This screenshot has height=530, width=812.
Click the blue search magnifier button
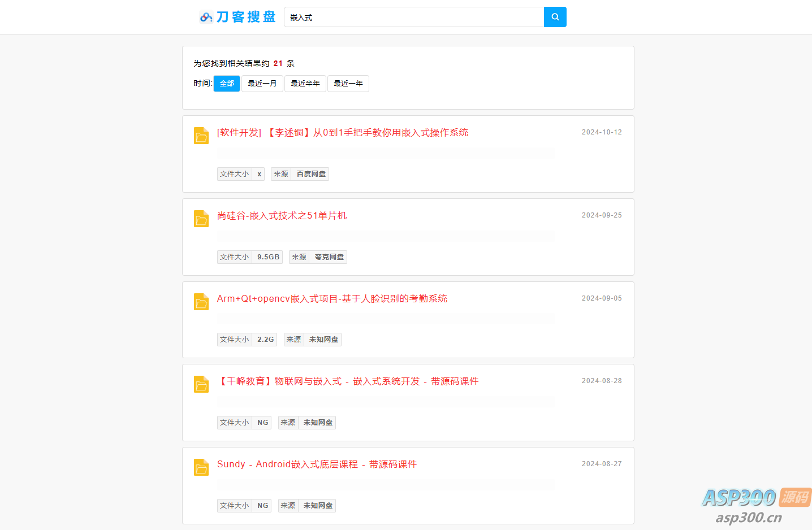click(x=555, y=17)
